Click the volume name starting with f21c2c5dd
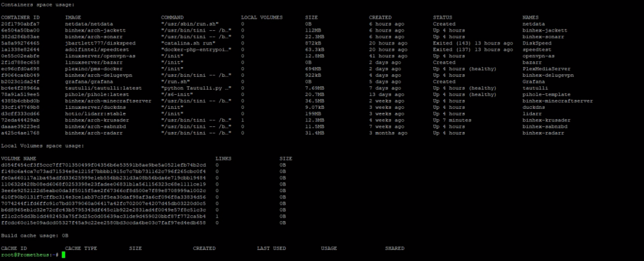This screenshot has width=644, height=261. 104,216
